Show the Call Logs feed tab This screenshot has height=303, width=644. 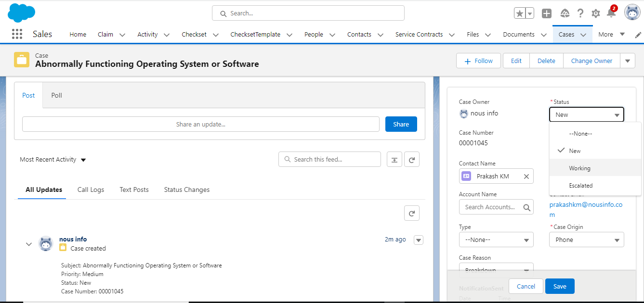coord(91,189)
